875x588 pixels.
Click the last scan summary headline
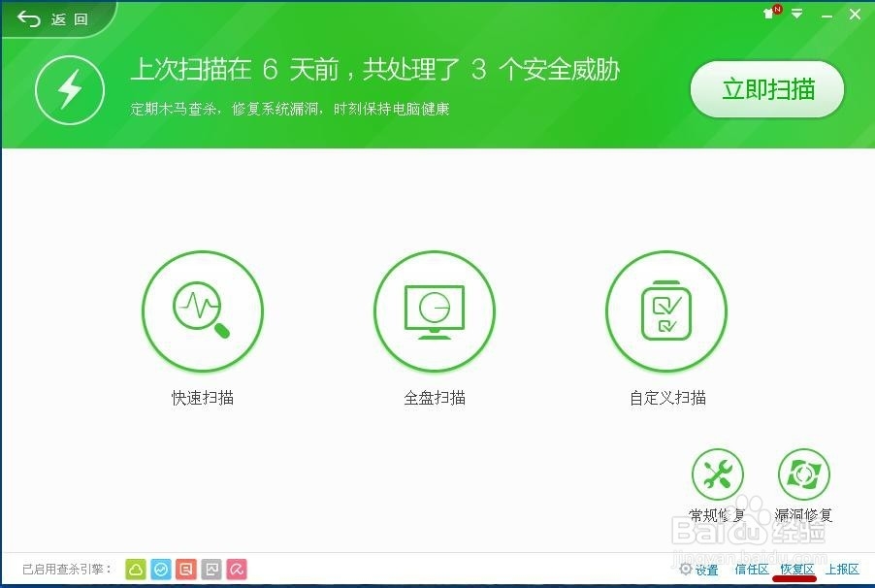coord(375,70)
